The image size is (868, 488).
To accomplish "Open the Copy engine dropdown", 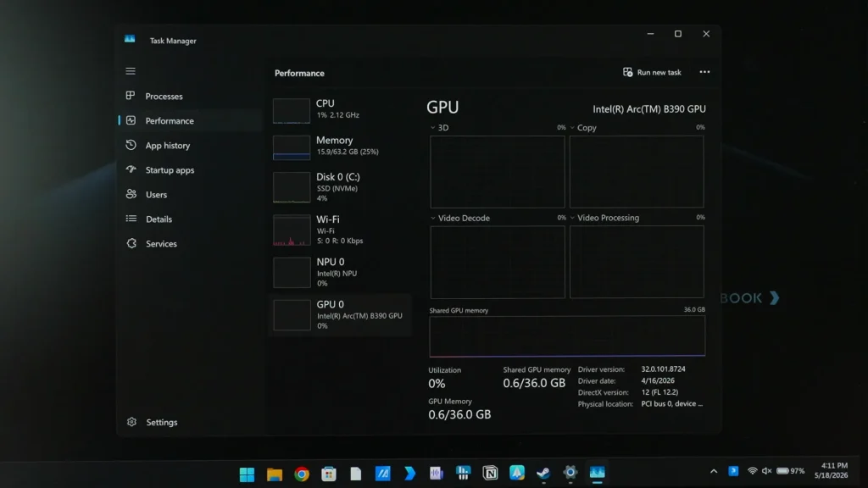I will (583, 128).
